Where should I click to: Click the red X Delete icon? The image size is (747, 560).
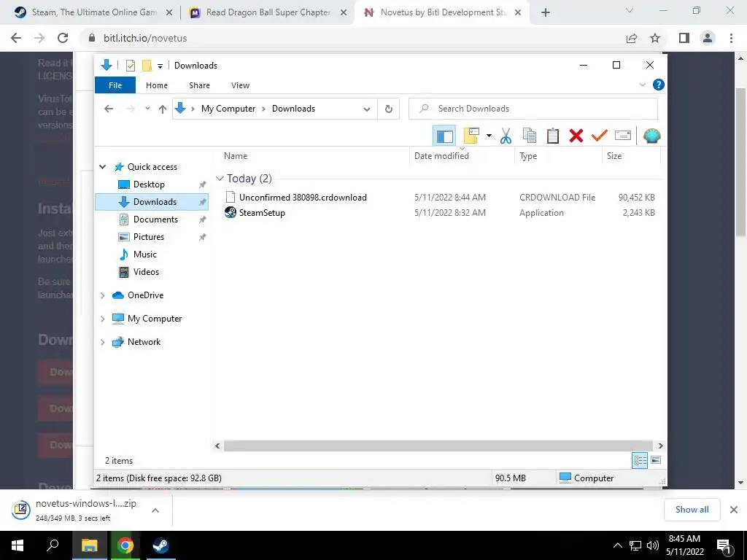(576, 136)
